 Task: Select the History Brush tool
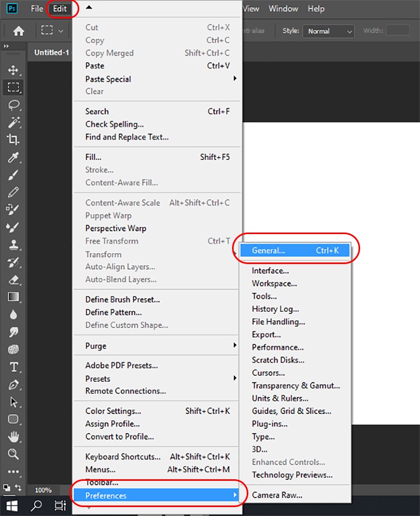pos(13,262)
